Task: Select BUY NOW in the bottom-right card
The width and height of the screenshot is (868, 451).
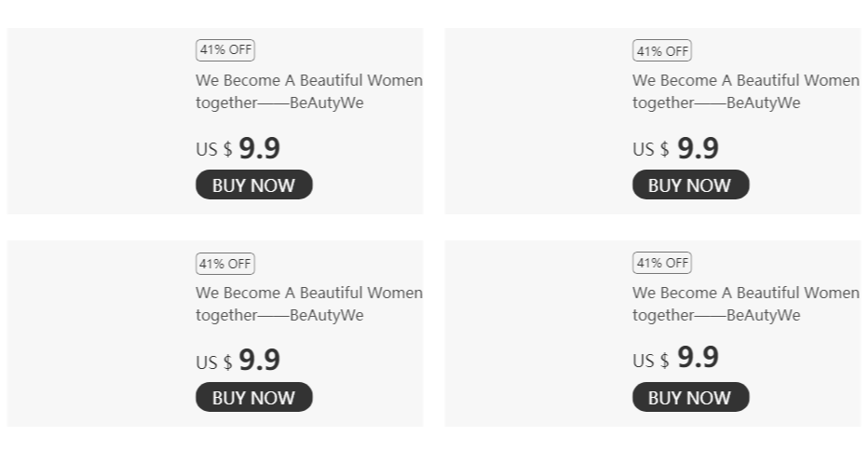Action: (690, 397)
